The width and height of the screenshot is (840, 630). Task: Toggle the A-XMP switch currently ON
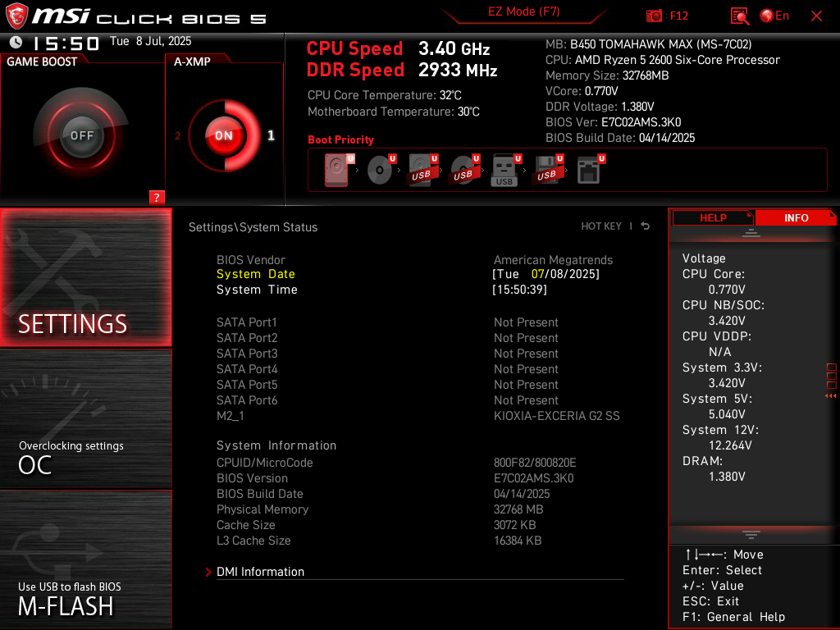pyautogui.click(x=223, y=135)
